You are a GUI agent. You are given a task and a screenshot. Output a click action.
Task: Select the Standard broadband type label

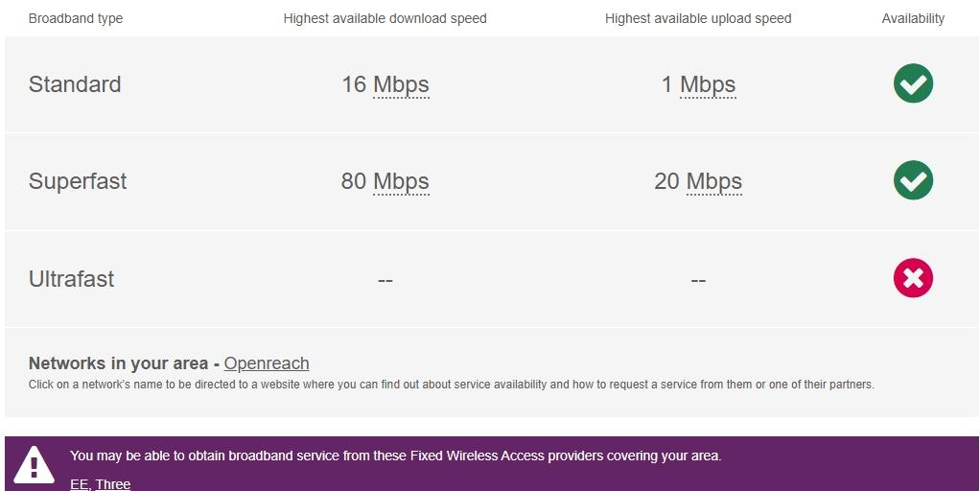[x=75, y=84]
